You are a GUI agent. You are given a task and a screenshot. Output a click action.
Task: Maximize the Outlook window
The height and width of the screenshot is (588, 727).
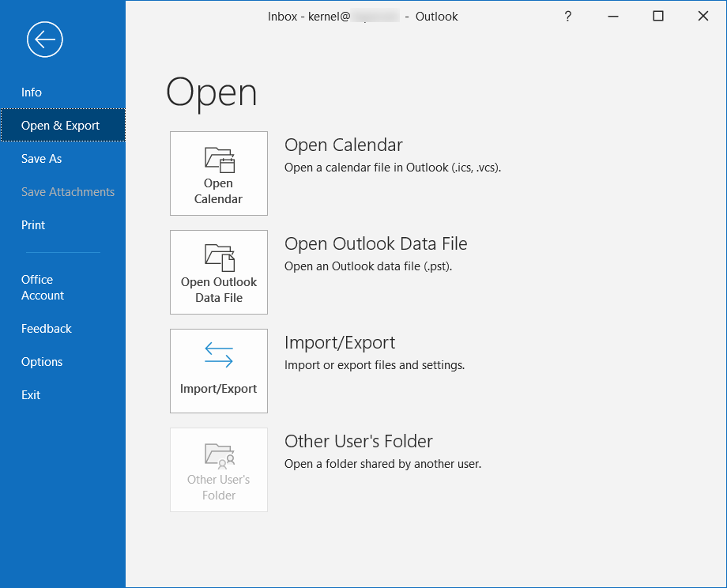click(x=658, y=17)
